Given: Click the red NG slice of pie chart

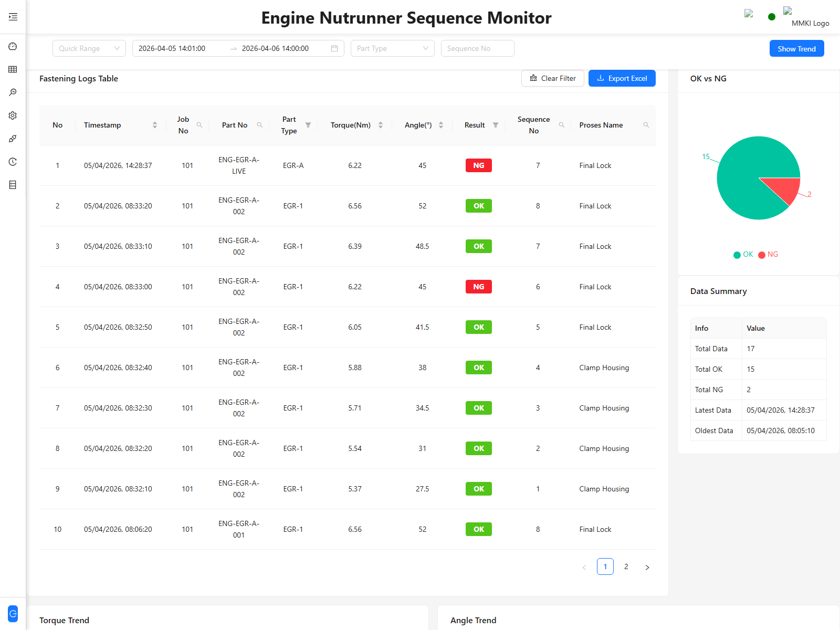Looking at the screenshot, I should click(x=786, y=188).
